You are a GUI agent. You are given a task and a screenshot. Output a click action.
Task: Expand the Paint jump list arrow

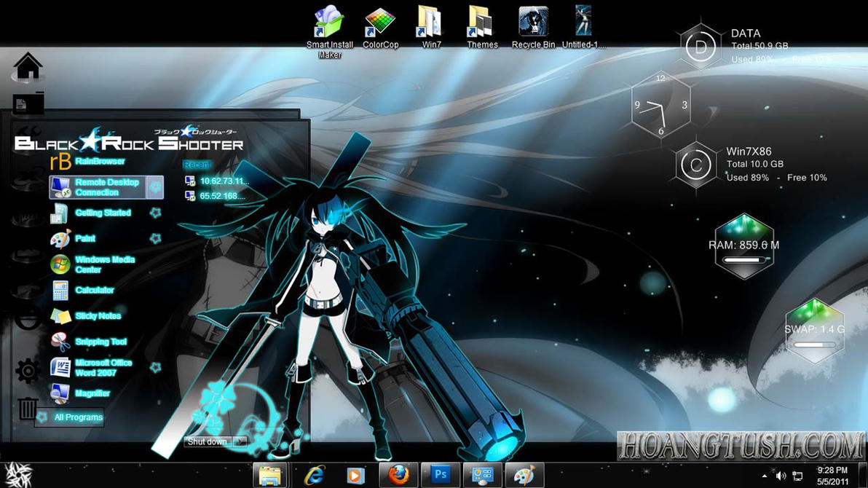click(156, 239)
